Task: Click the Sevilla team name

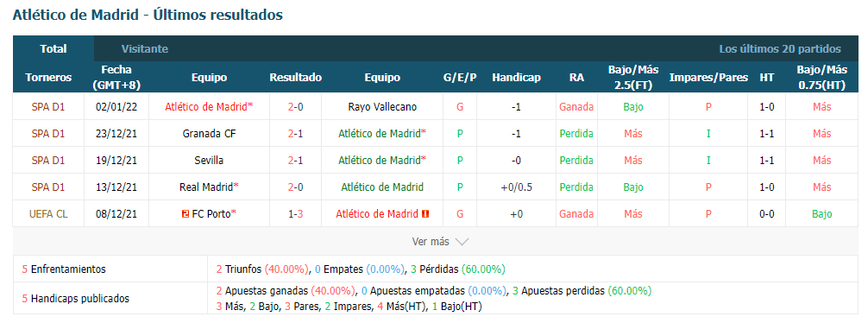Action: point(210,160)
